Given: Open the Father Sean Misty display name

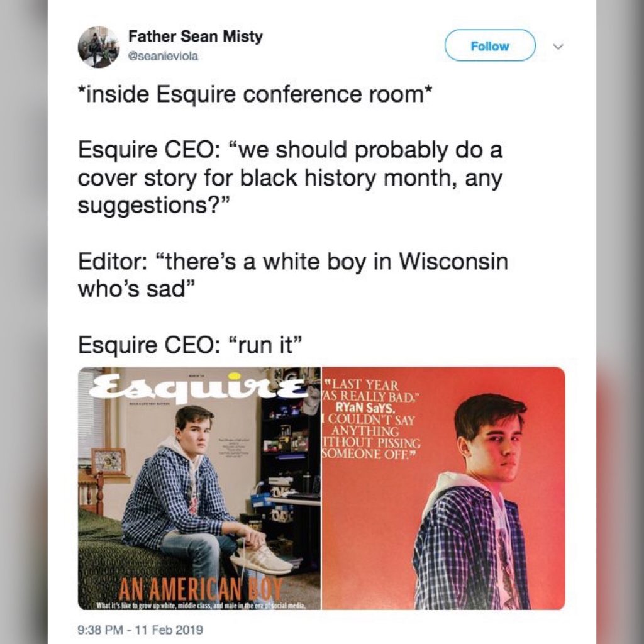Looking at the screenshot, I should tap(195, 36).
